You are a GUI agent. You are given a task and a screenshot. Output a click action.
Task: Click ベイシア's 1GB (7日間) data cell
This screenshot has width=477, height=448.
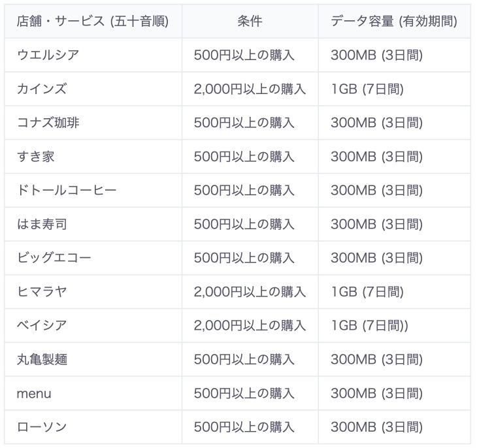point(369,325)
